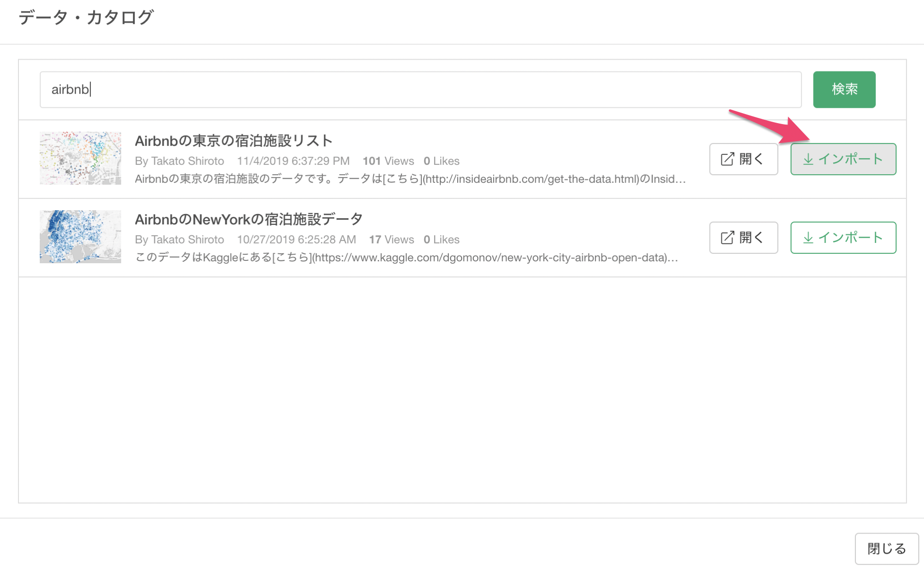Click the NewYork description with kaggle.com link
The height and width of the screenshot is (570, 924).
(x=407, y=258)
